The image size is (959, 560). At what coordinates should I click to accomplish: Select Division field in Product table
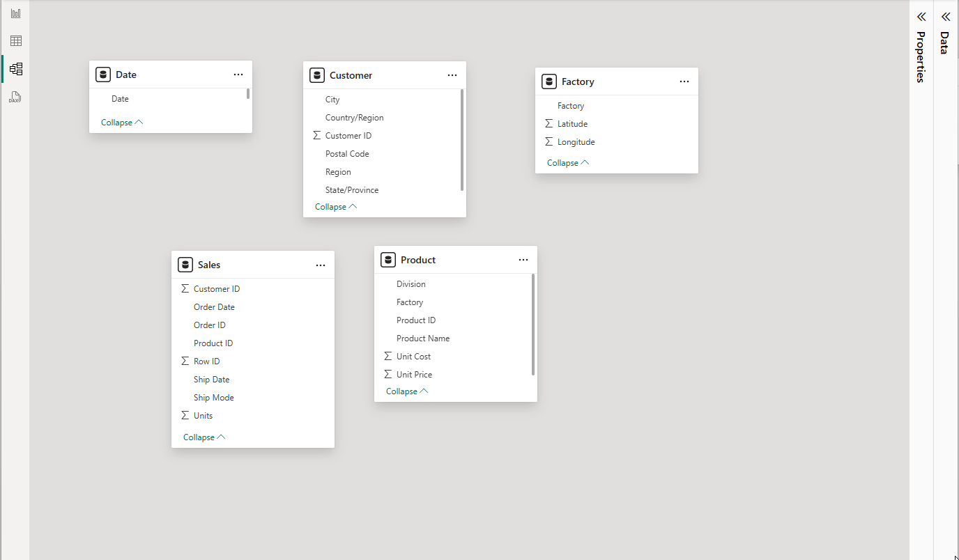453,284
